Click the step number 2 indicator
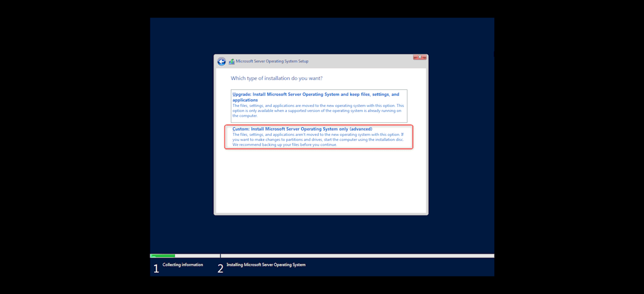This screenshot has height=294, width=644. click(220, 269)
